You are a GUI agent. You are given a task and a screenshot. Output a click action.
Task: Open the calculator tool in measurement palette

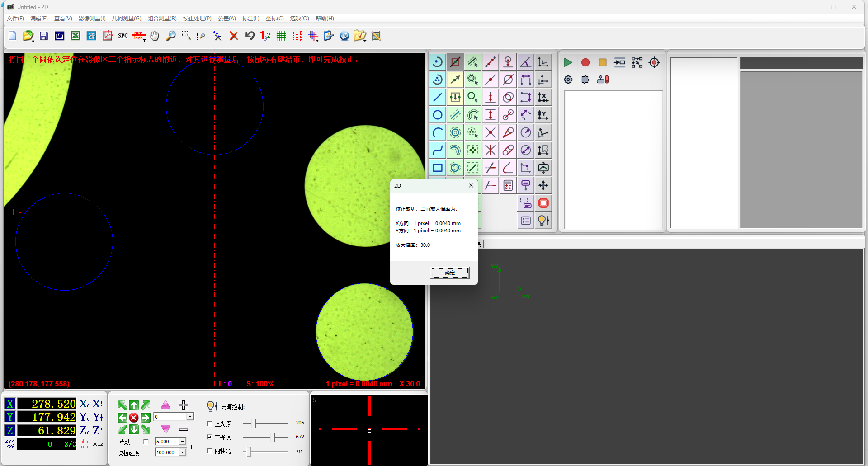click(x=508, y=185)
